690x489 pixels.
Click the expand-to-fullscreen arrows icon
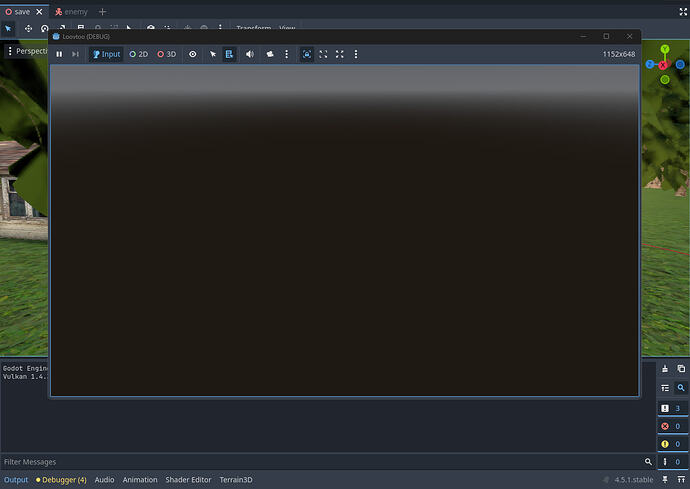340,54
